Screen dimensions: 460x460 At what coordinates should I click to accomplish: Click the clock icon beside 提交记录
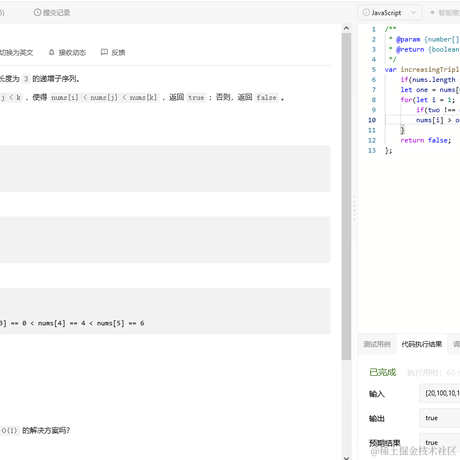[37, 13]
